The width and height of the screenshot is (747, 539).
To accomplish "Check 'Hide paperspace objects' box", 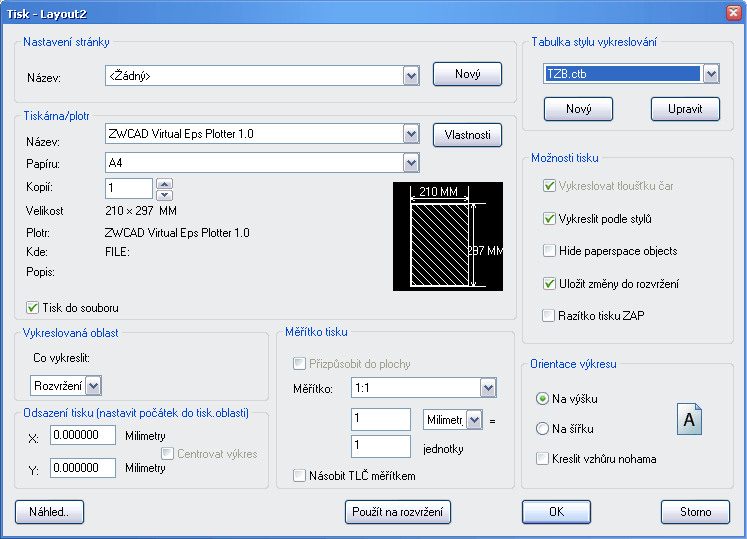I will click(x=549, y=251).
